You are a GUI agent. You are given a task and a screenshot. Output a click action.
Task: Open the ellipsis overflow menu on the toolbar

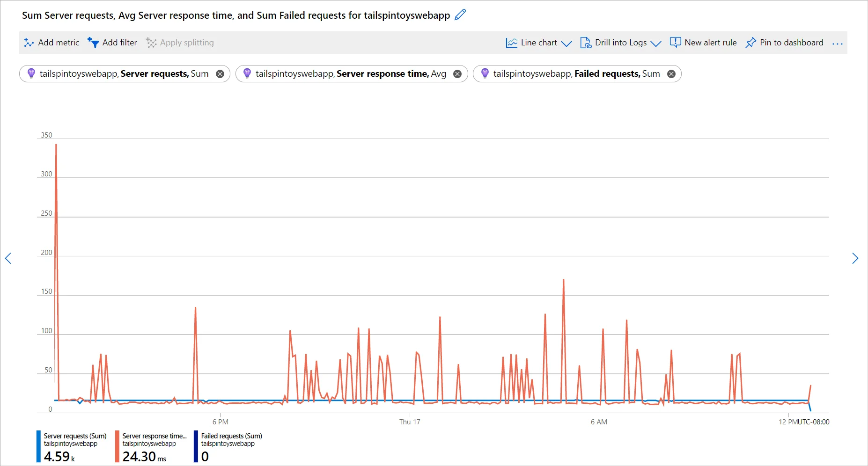(x=837, y=44)
